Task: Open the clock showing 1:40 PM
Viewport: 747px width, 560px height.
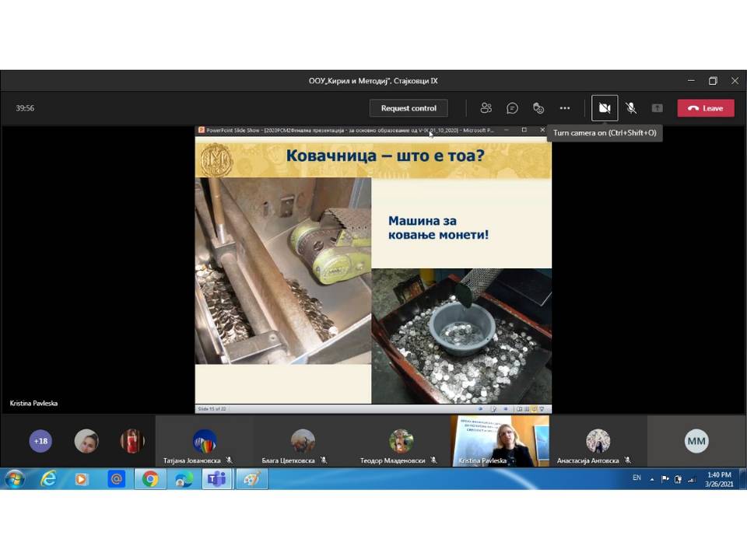Action: pos(719,479)
